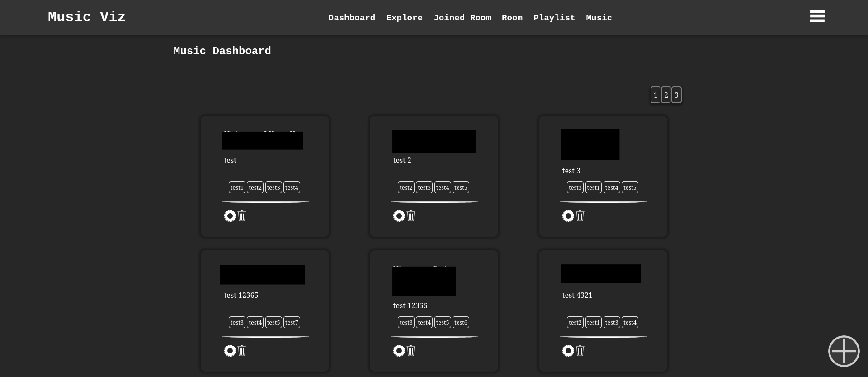Image resolution: width=868 pixels, height=377 pixels.
Task: Delete the 'test 4321' card with trash icon
Action: (x=580, y=351)
